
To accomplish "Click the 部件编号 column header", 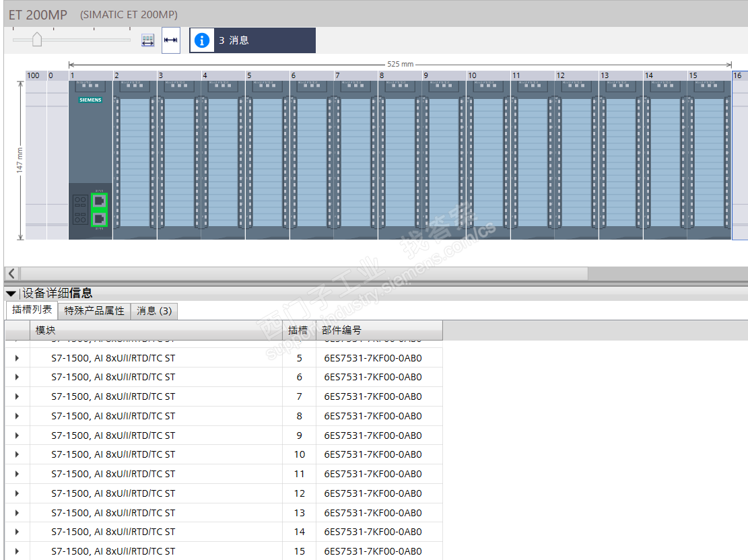I will point(379,330).
